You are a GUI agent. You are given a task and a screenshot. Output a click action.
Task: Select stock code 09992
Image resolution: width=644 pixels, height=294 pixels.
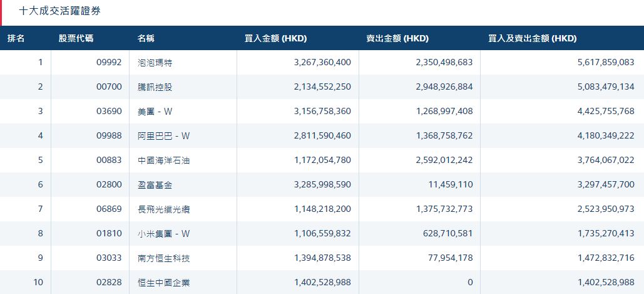109,63
